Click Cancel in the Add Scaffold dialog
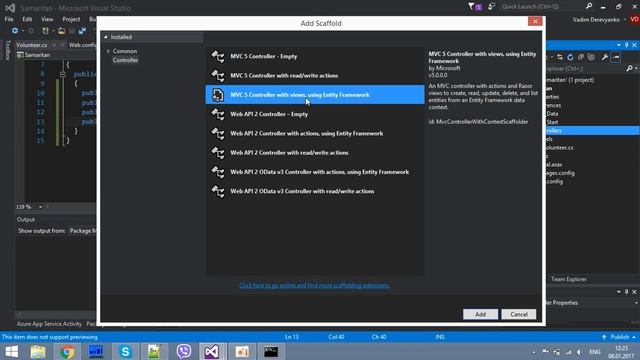Image resolution: width=640 pixels, height=360 pixels. (x=519, y=314)
